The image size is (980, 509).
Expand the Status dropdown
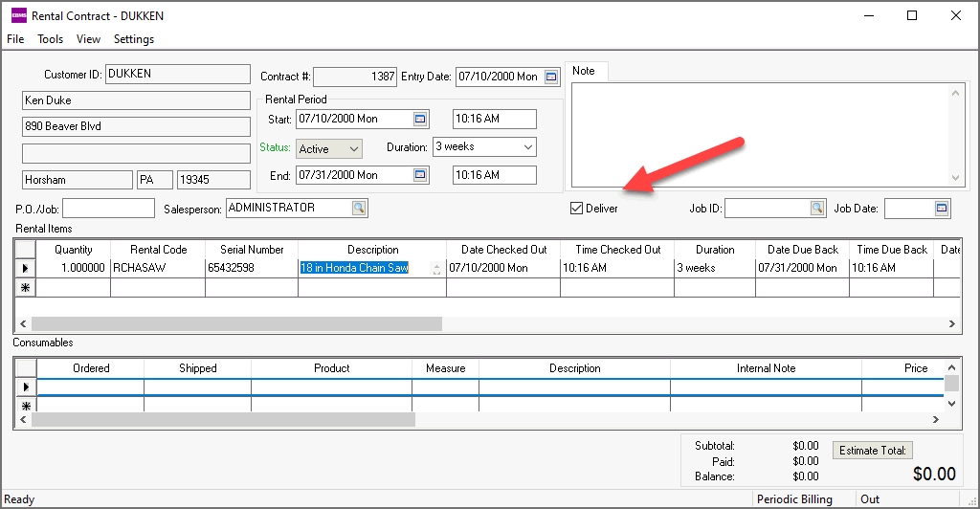coord(354,149)
